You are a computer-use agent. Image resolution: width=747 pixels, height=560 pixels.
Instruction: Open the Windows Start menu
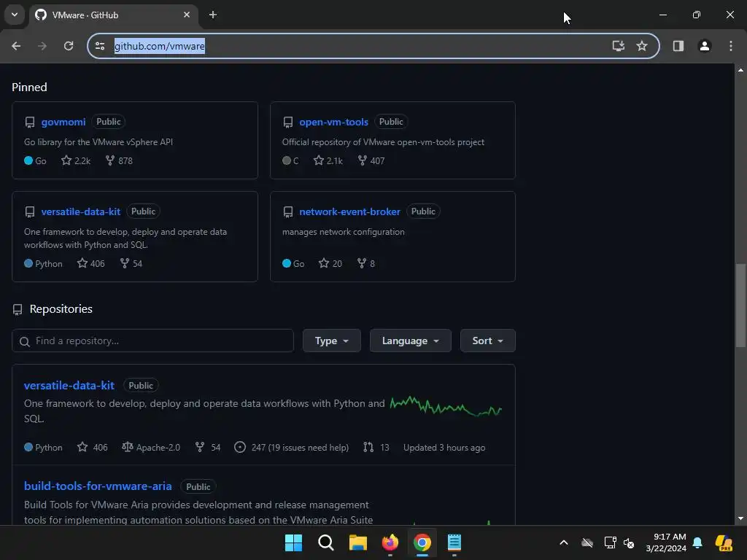click(x=293, y=542)
